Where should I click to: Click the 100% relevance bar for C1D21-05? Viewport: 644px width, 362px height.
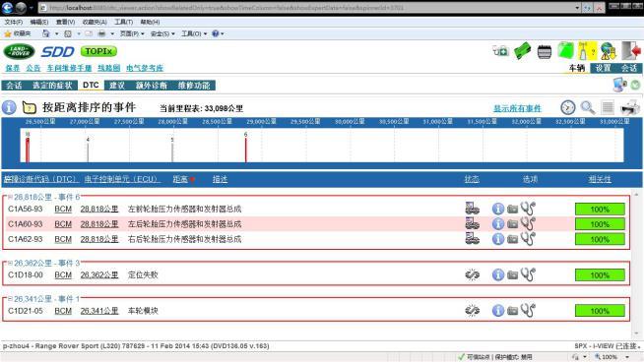[600, 311]
